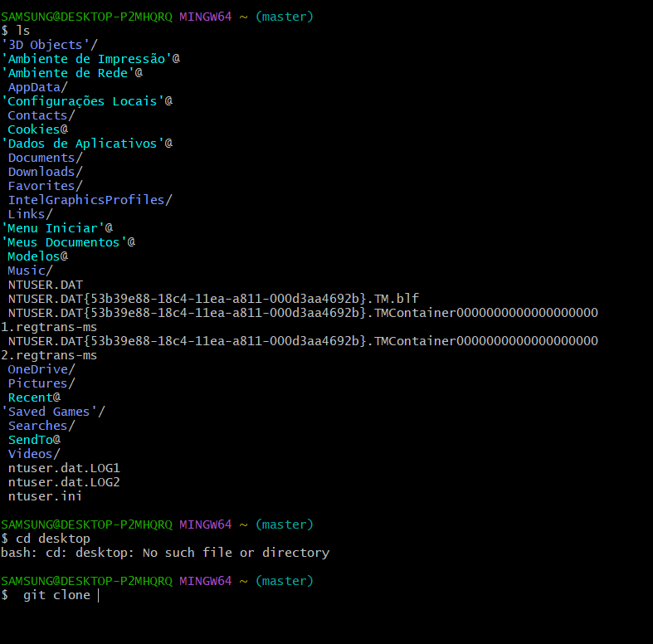Click the 'Saved Games'/ entry
Viewport: 653px width, 644px height.
tap(53, 412)
